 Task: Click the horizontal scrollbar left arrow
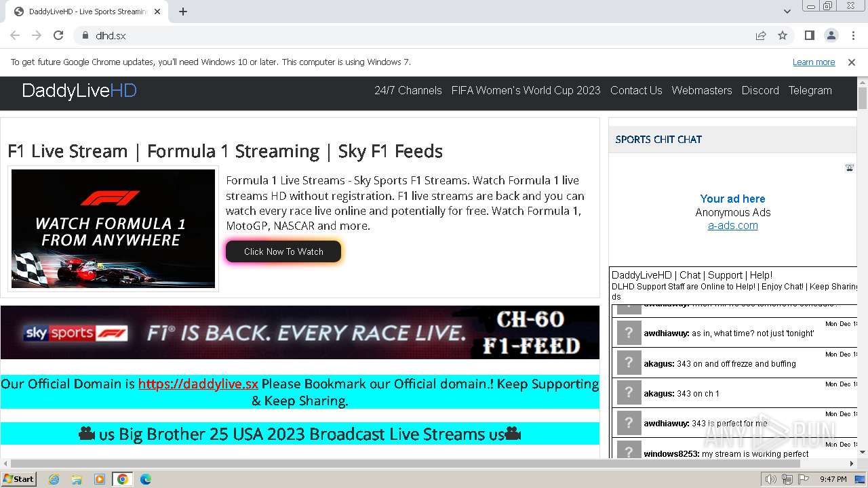pyautogui.click(x=5, y=464)
